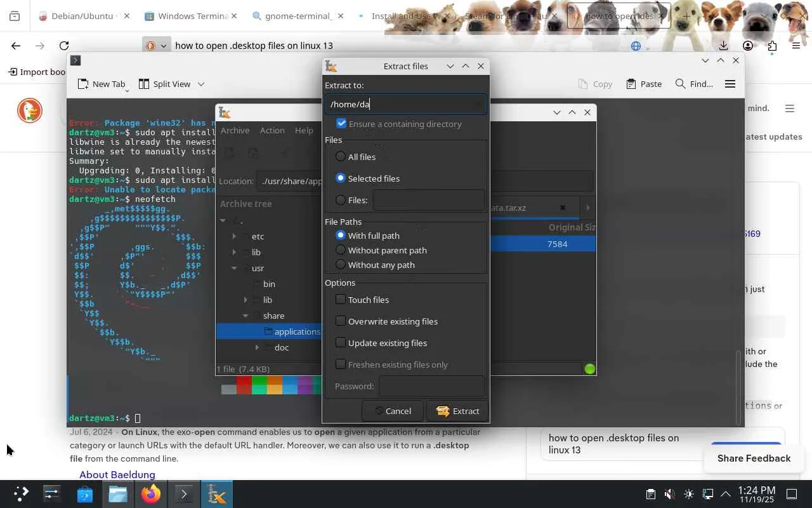Enable Overwrite existing files
Screen dimensions: 812x508
click(x=341, y=321)
